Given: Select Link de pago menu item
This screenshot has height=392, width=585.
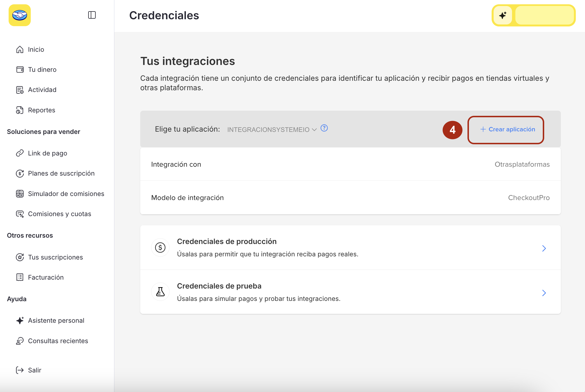Looking at the screenshot, I should 48,153.
